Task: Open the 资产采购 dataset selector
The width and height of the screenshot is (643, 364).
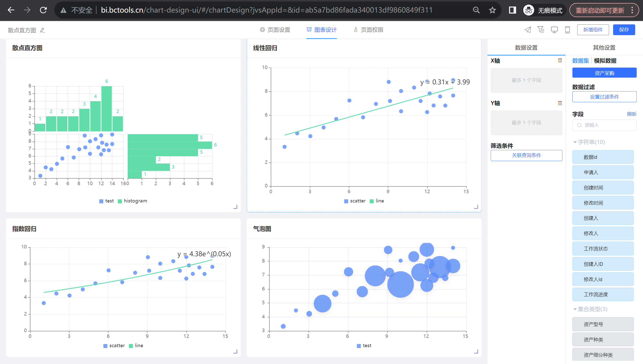Action: [x=604, y=73]
